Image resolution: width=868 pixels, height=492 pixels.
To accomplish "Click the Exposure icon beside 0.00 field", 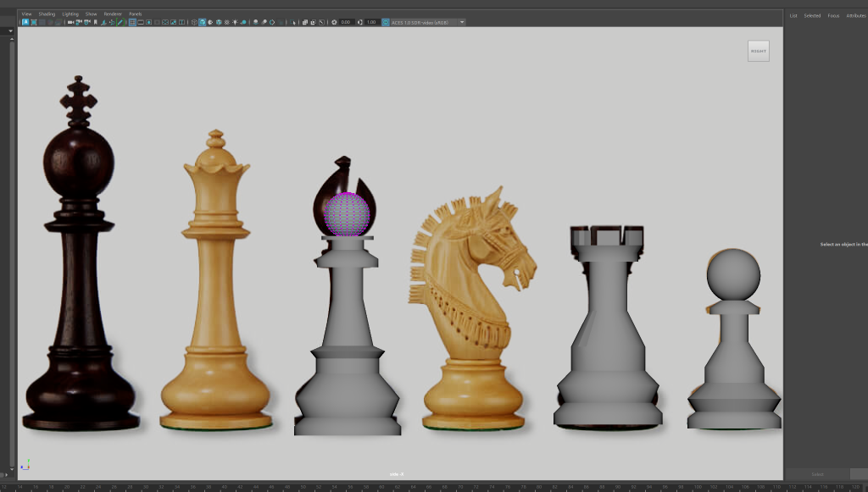I will point(334,22).
